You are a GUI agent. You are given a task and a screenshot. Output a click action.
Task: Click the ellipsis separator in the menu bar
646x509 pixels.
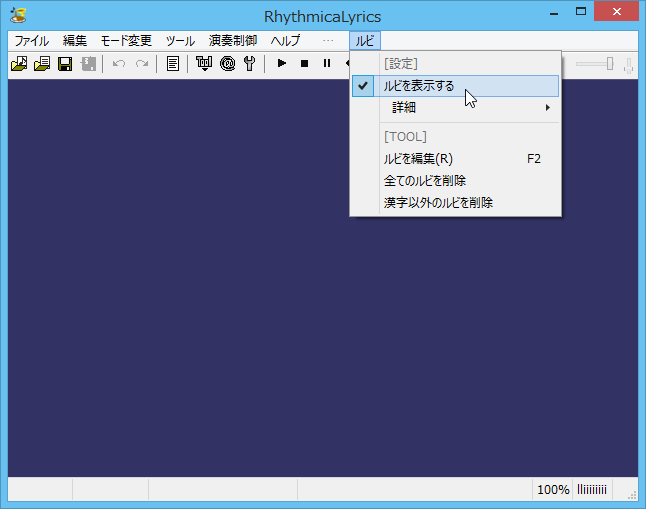click(328, 41)
